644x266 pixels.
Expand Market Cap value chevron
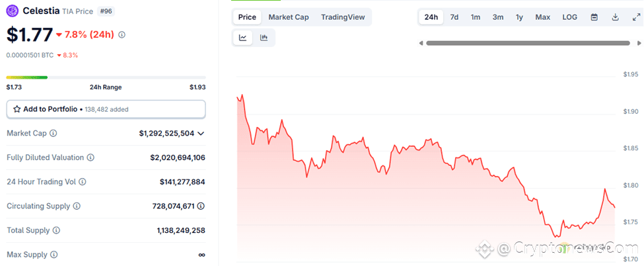click(x=201, y=134)
